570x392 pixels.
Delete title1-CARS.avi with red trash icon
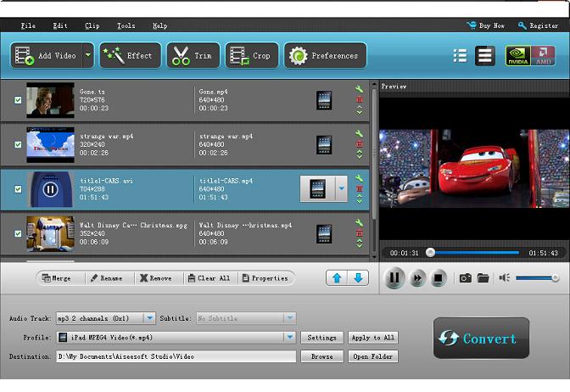click(359, 188)
